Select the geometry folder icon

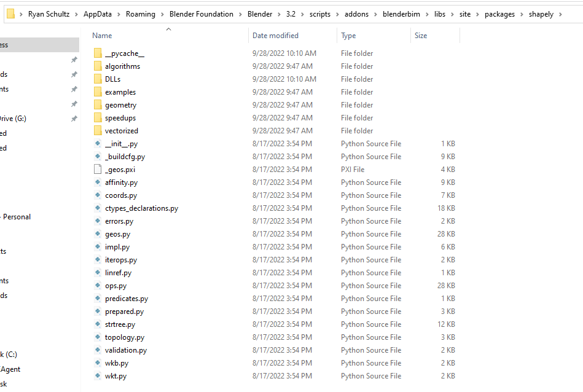[x=98, y=104]
